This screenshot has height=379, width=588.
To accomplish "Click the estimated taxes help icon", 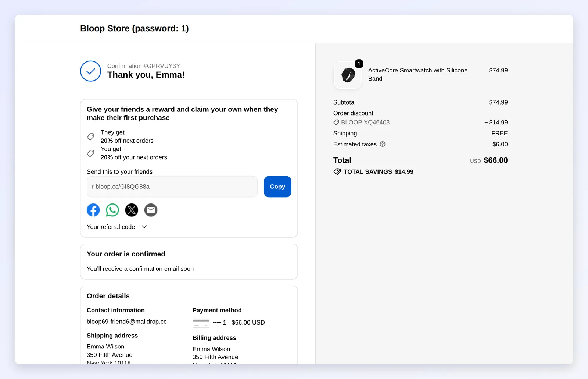I will (383, 144).
